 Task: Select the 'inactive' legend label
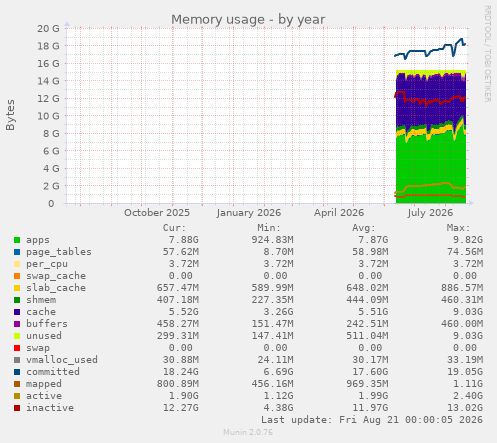50,408
